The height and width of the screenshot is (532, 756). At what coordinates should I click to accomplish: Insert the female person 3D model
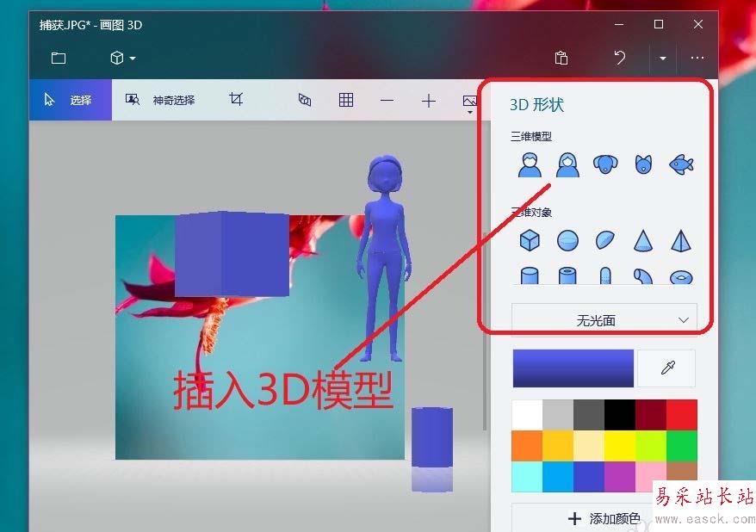567,164
